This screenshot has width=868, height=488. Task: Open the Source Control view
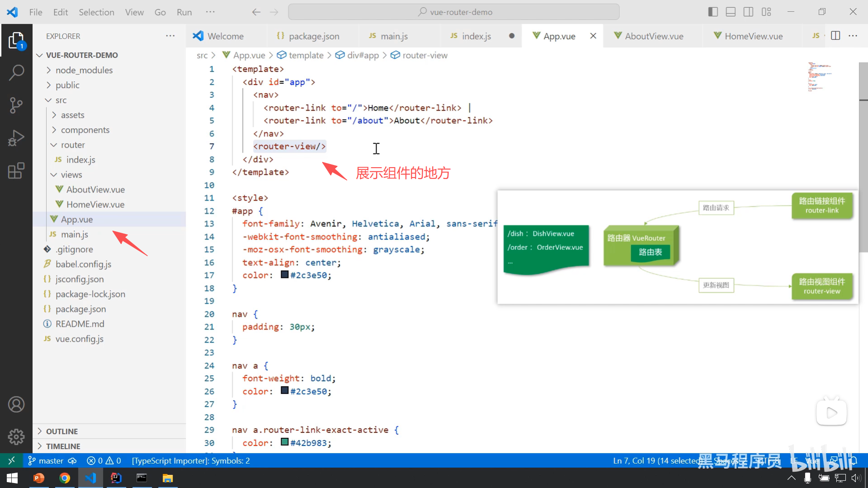click(16, 105)
